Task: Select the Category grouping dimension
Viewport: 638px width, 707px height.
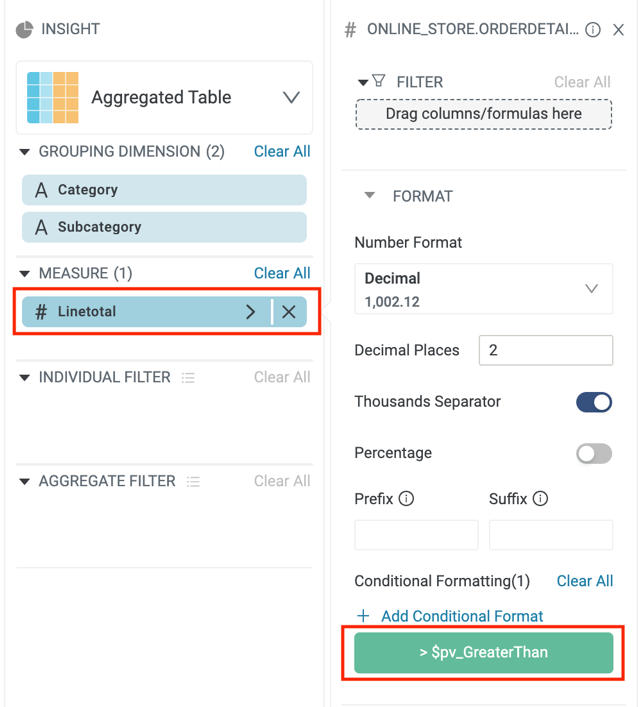Action: pos(164,190)
